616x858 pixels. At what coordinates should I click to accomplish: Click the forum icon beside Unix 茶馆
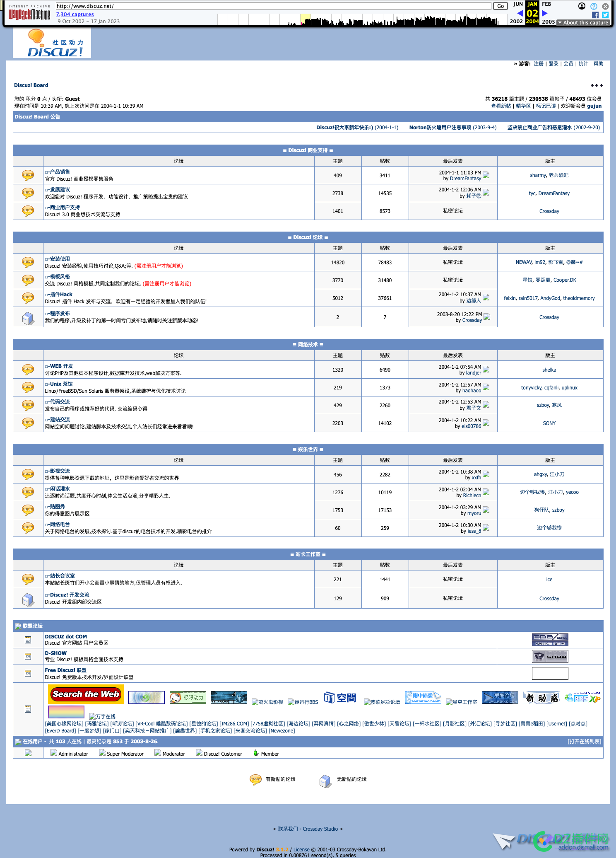coord(28,387)
